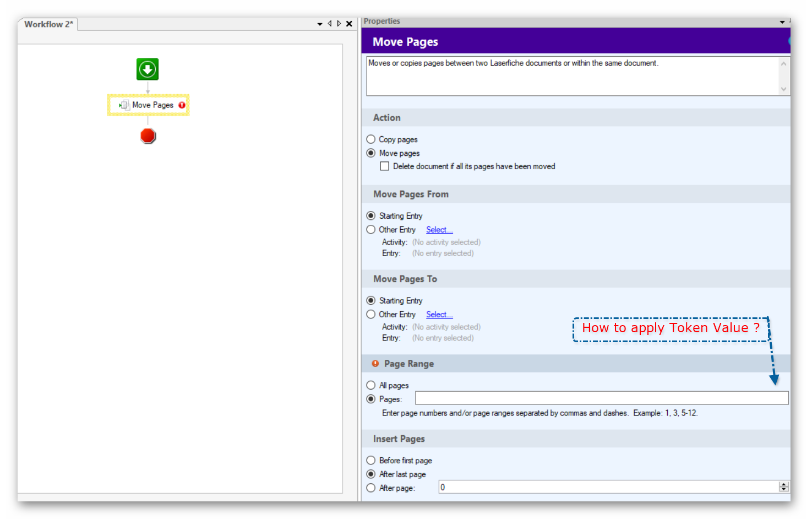
Task: Enable Delete document if all pages moved
Action: (x=385, y=166)
